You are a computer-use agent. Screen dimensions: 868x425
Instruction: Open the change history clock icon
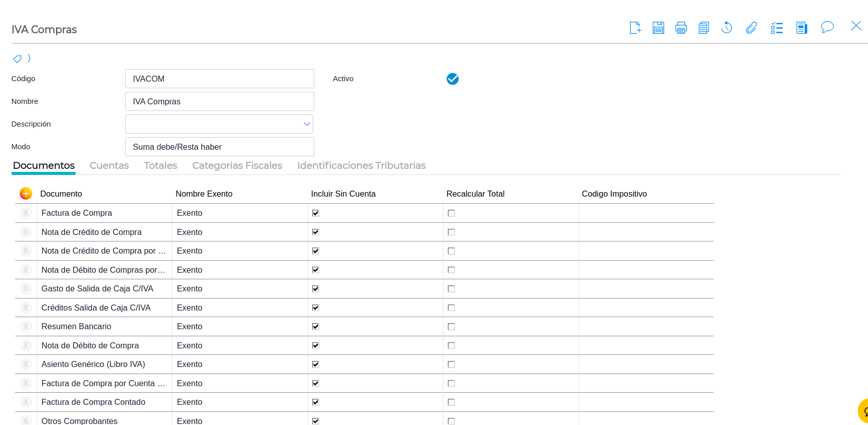coord(726,28)
